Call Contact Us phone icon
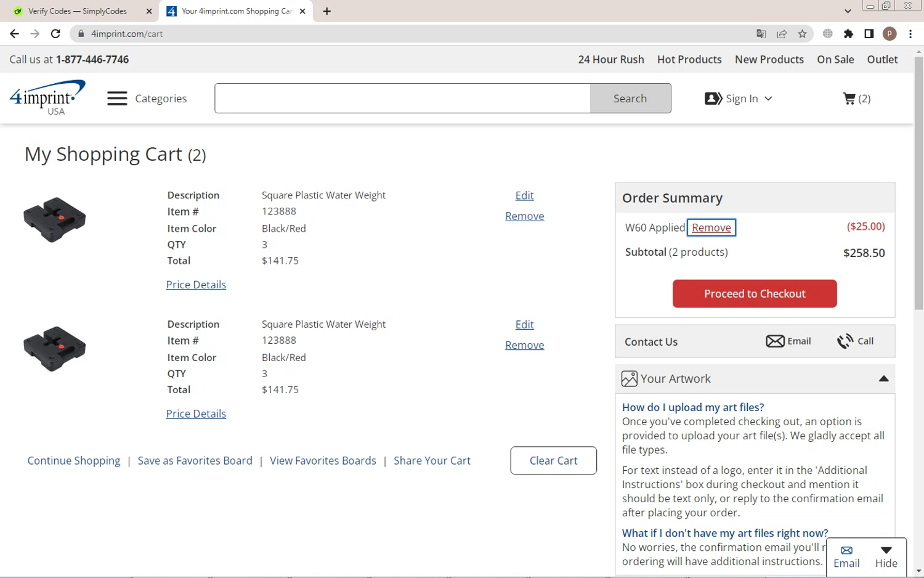 click(x=845, y=341)
